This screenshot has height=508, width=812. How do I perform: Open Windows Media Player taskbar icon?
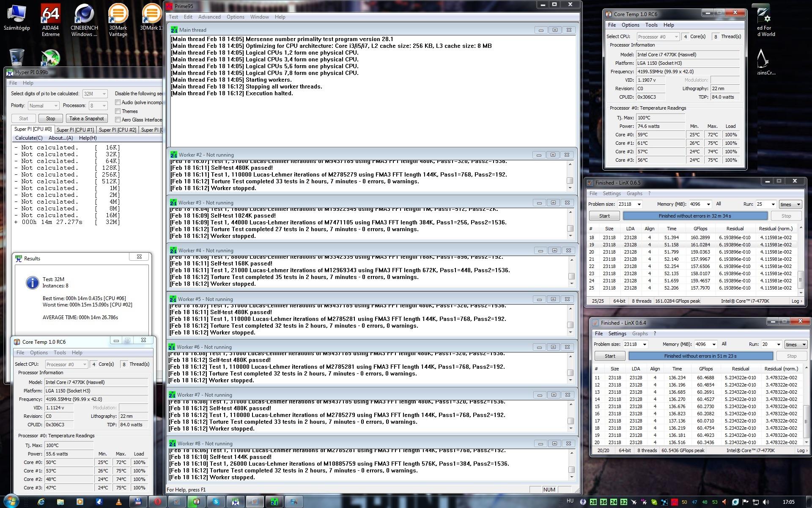[80, 502]
